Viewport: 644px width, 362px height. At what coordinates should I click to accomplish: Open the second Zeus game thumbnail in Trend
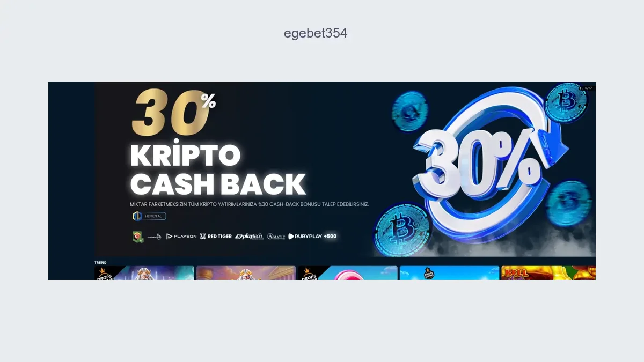click(x=246, y=273)
